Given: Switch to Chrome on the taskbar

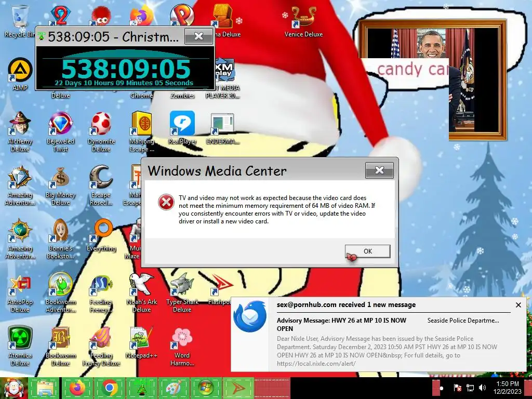Looking at the screenshot, I should [x=109, y=388].
